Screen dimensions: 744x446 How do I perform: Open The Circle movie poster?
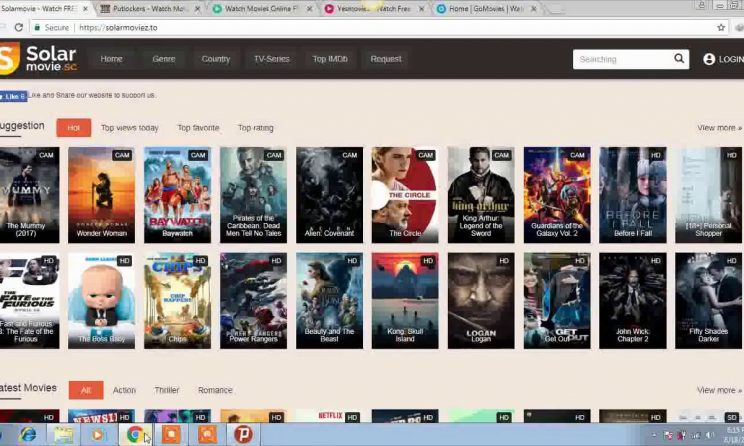405,195
